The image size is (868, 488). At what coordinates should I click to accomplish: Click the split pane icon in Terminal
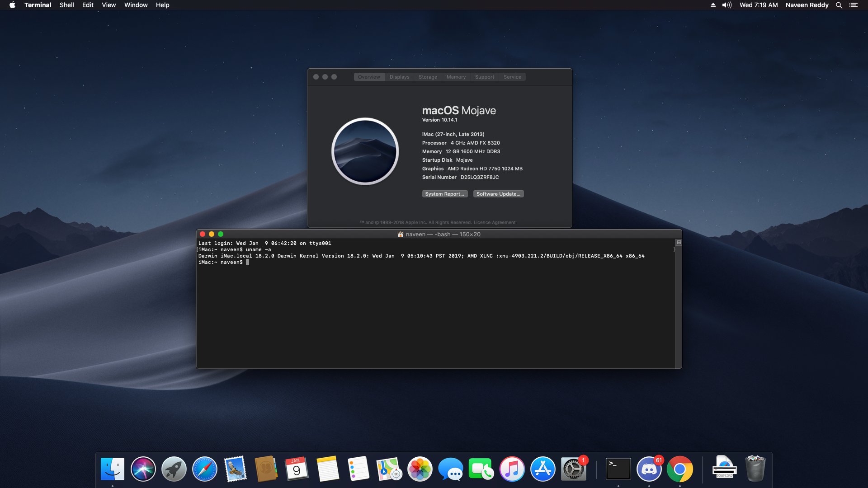(679, 243)
